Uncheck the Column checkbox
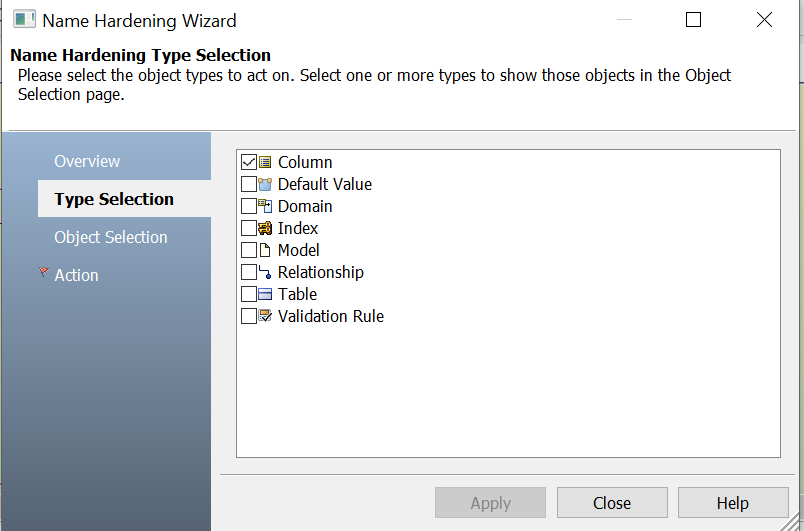 pyautogui.click(x=249, y=162)
